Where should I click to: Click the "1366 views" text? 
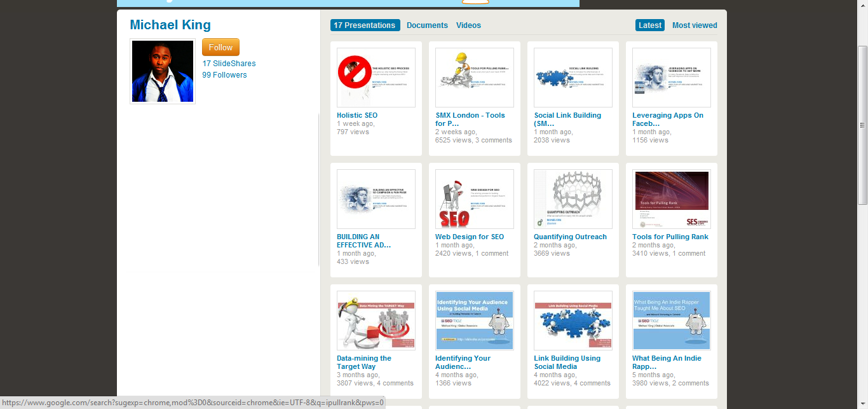pos(453,384)
